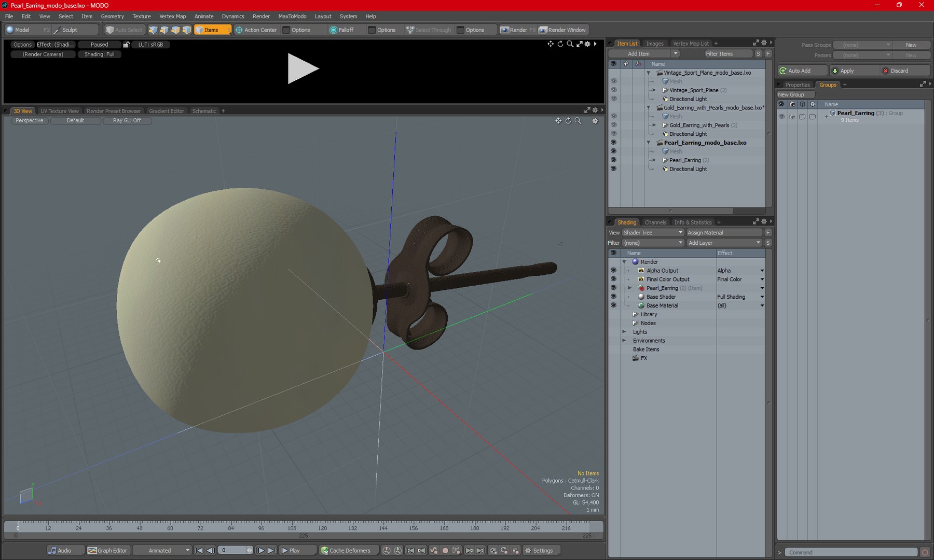Toggle visibility of Alpha Output shader layer
The height and width of the screenshot is (560, 934).
[x=613, y=271]
